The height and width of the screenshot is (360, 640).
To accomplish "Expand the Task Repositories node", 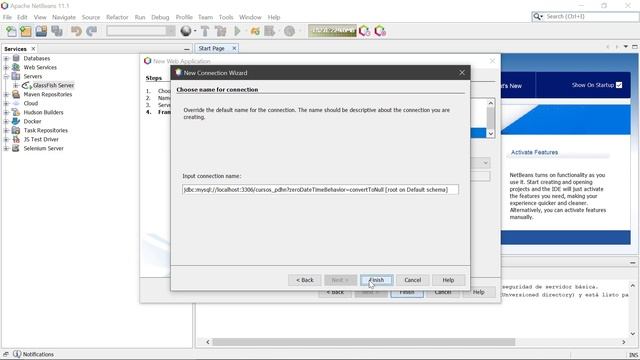I will [x=6, y=130].
